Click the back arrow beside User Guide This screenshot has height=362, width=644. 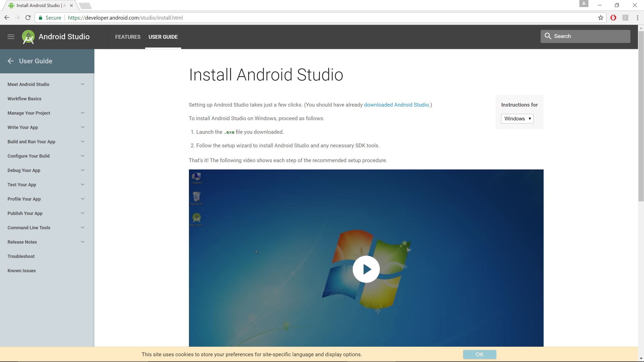pos(11,61)
